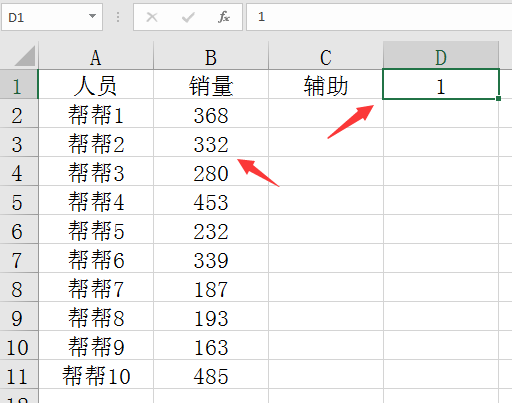
Task: Select row 2 header
Action: [19, 113]
